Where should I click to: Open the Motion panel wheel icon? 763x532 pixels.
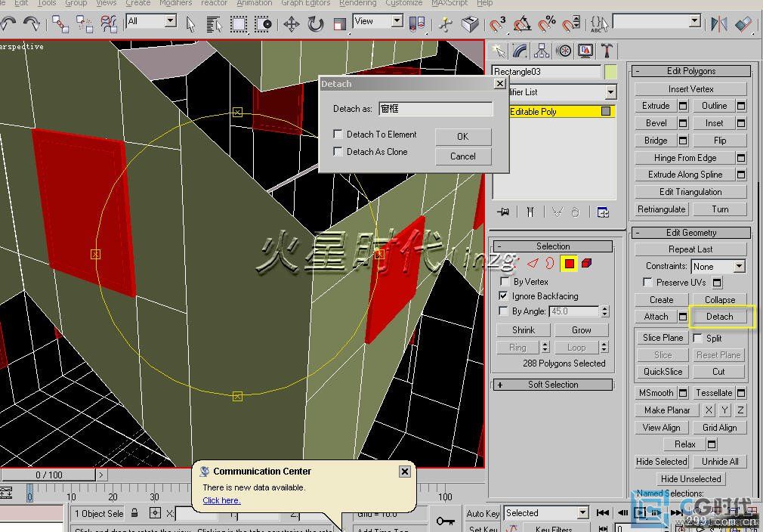click(x=564, y=51)
